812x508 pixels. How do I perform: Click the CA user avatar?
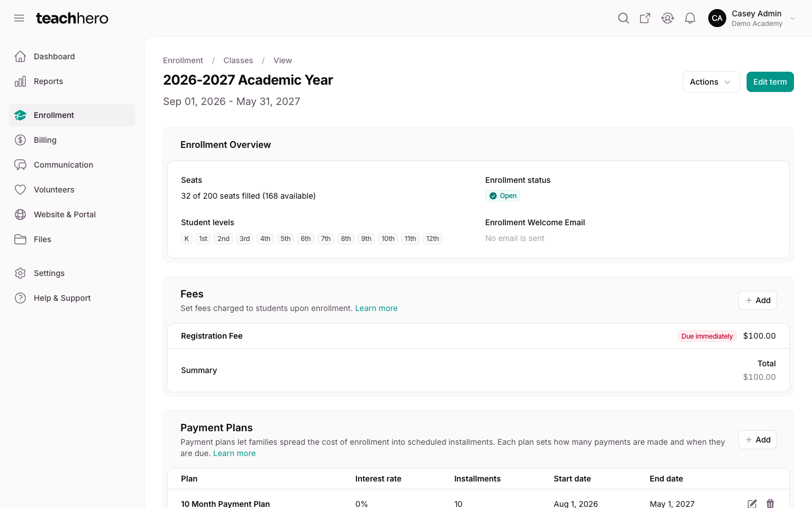pyautogui.click(x=717, y=18)
